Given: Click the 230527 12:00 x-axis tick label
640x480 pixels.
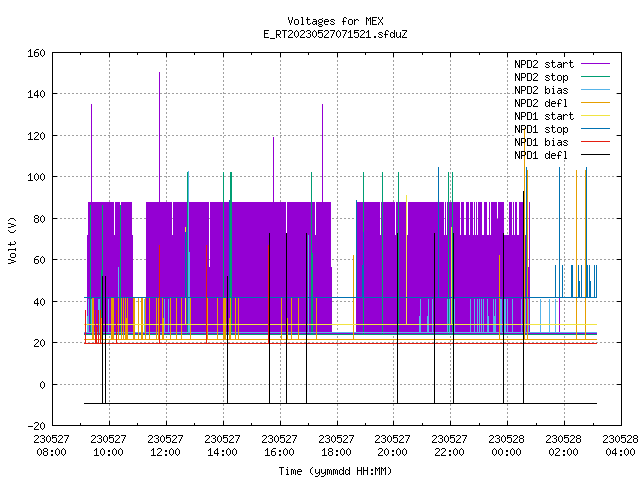Looking at the screenshot, I should (165, 446).
